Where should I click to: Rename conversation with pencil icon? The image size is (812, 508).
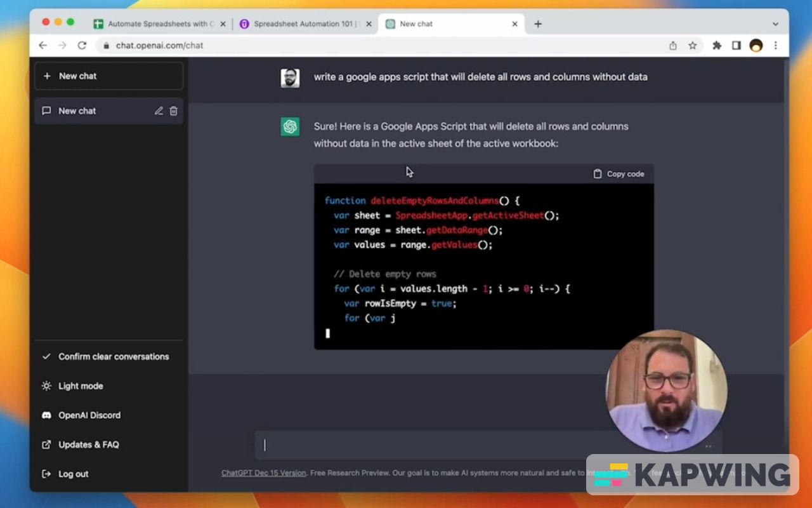click(x=159, y=110)
